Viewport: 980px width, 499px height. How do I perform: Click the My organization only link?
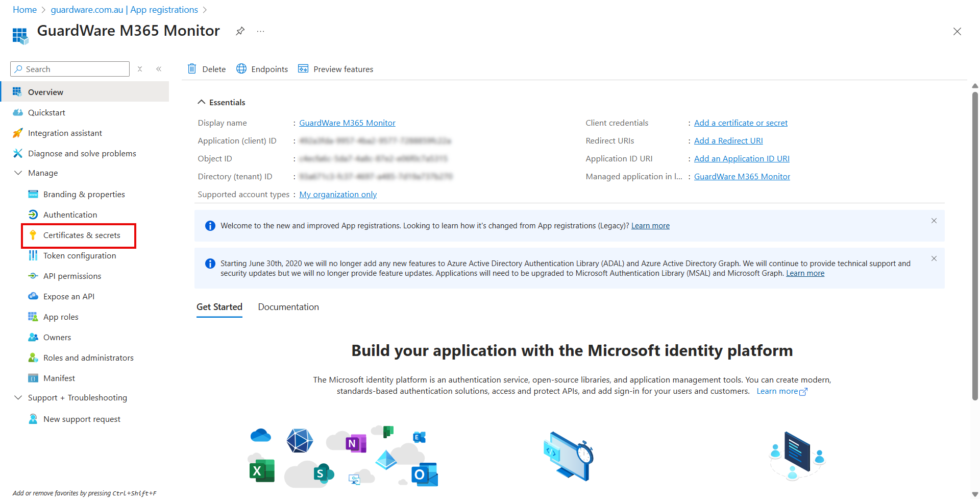tap(337, 194)
